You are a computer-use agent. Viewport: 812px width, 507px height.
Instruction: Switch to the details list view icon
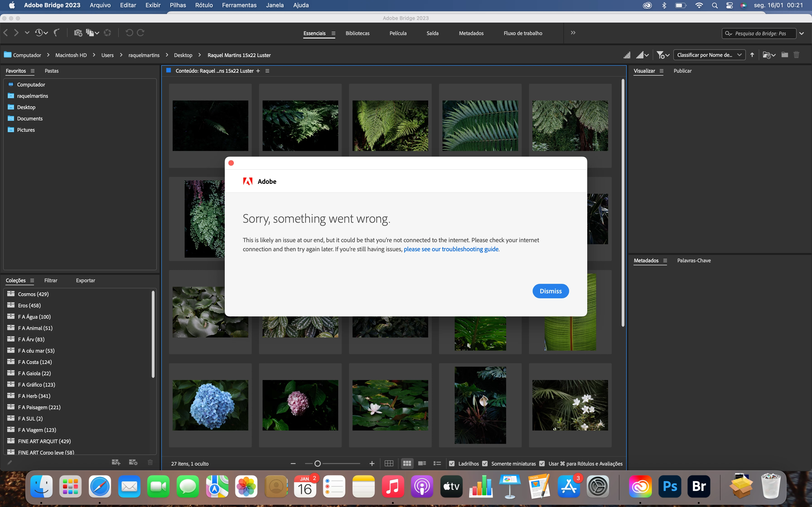tap(422, 463)
